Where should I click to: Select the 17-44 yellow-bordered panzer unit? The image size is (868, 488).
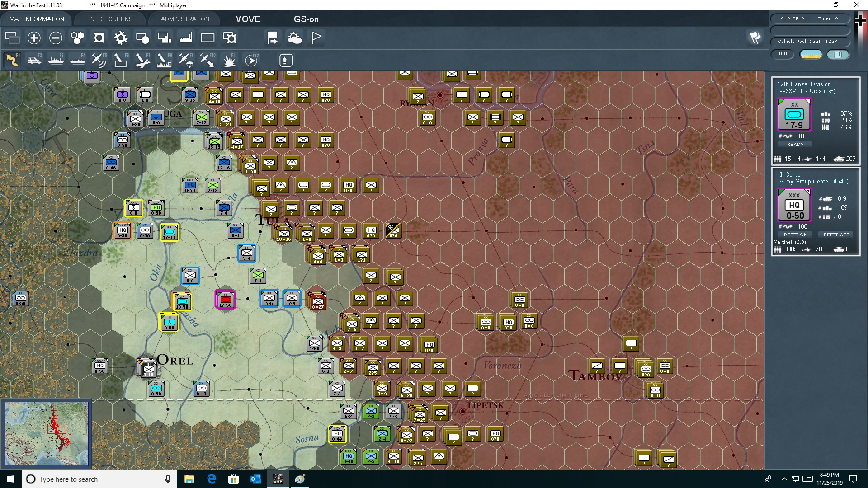point(170,232)
